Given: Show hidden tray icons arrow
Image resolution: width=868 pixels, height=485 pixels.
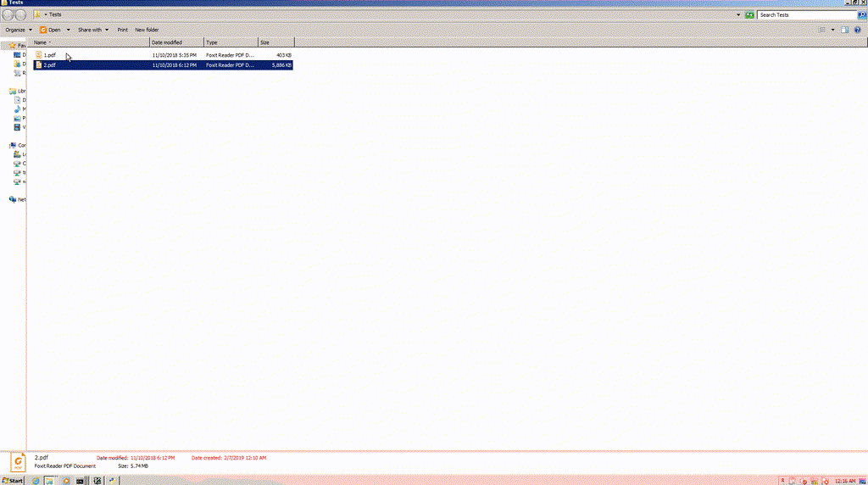Looking at the screenshot, I should tap(782, 481).
